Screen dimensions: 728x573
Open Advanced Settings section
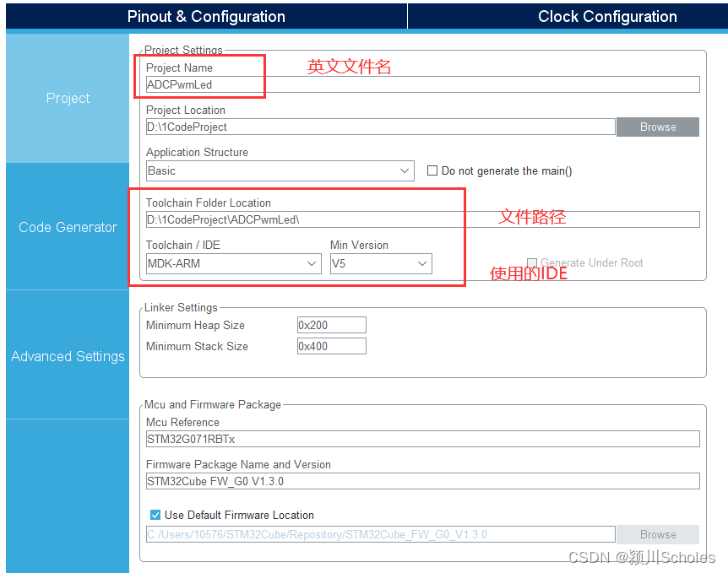[68, 356]
